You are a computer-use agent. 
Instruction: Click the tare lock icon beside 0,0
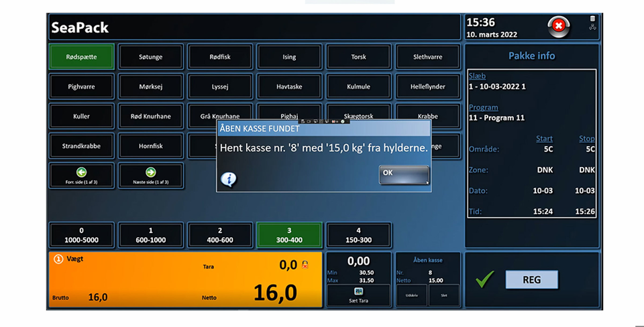click(x=306, y=265)
